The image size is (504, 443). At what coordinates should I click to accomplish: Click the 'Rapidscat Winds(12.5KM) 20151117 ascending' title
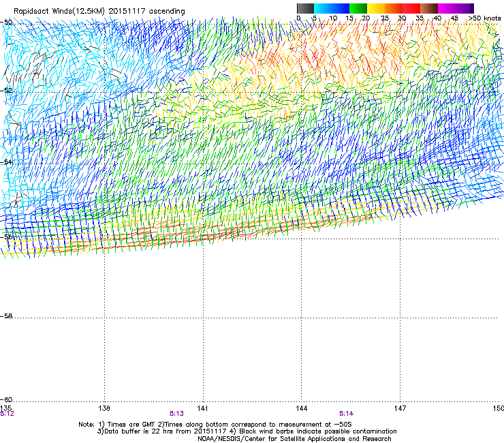[x=99, y=12]
